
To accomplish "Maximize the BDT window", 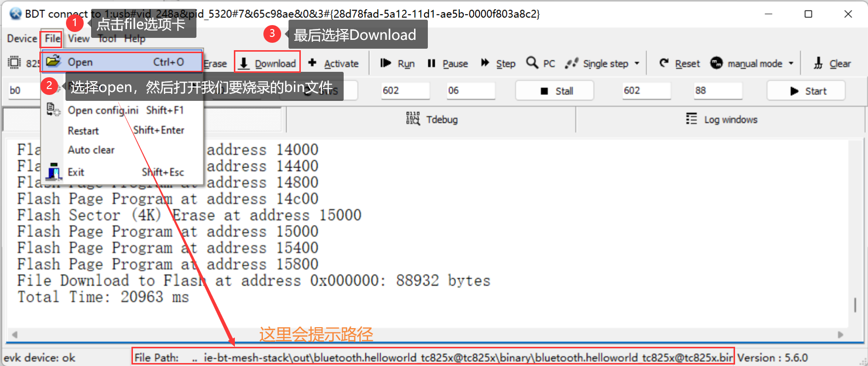I will [808, 14].
